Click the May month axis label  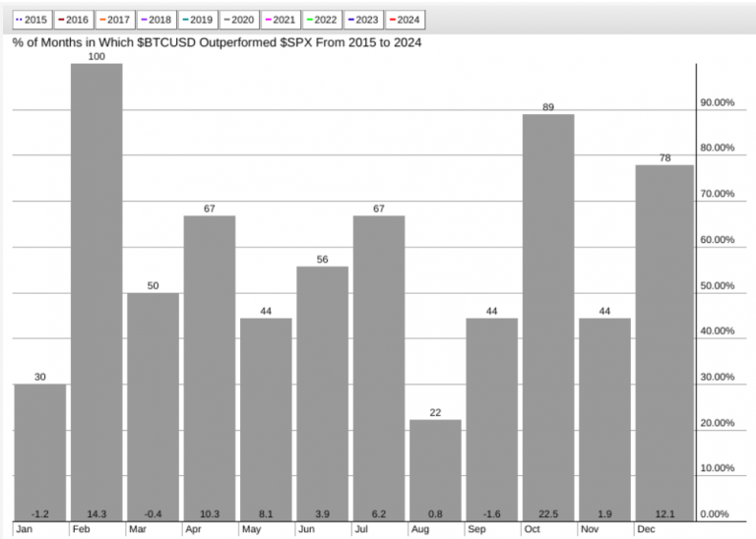pyautogui.click(x=251, y=529)
